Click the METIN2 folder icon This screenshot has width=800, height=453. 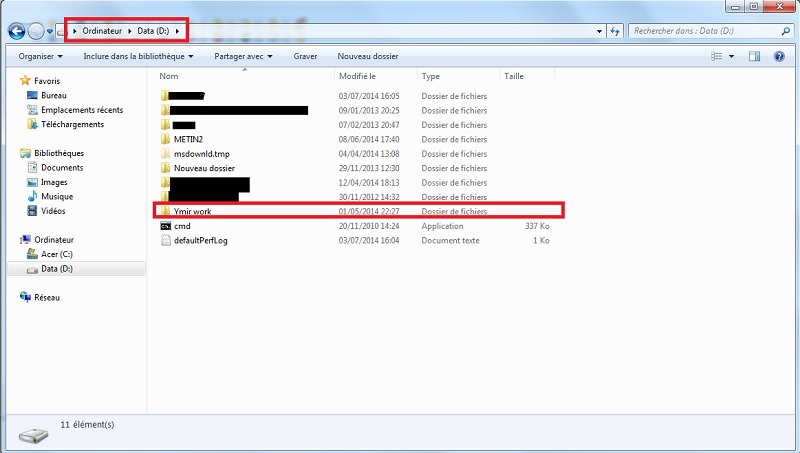(165, 139)
